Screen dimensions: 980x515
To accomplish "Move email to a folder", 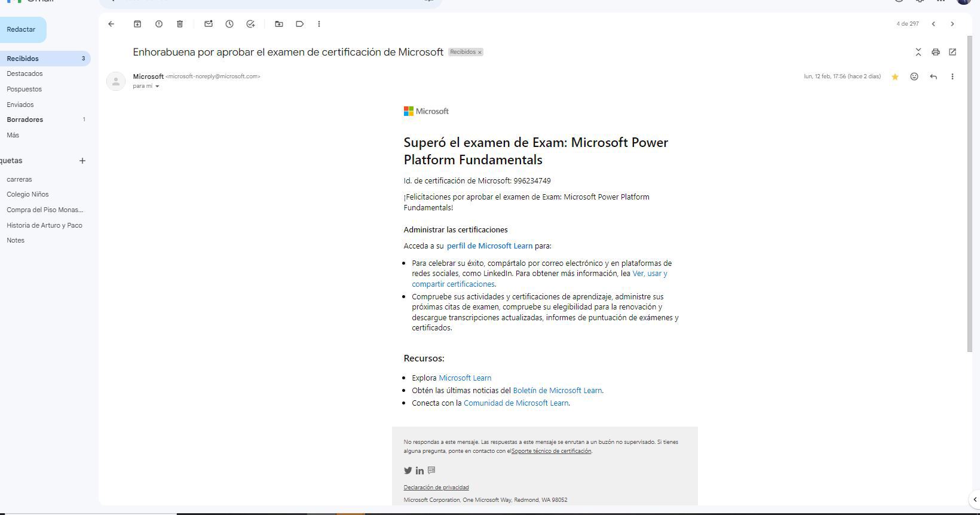I will 279,24.
